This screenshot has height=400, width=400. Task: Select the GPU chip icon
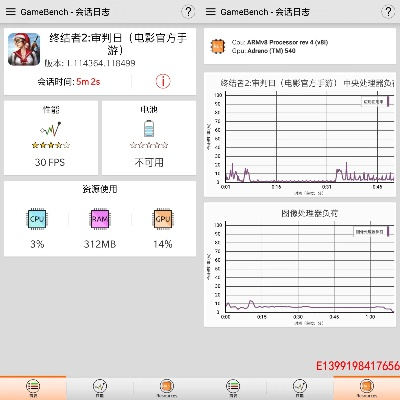point(163,219)
